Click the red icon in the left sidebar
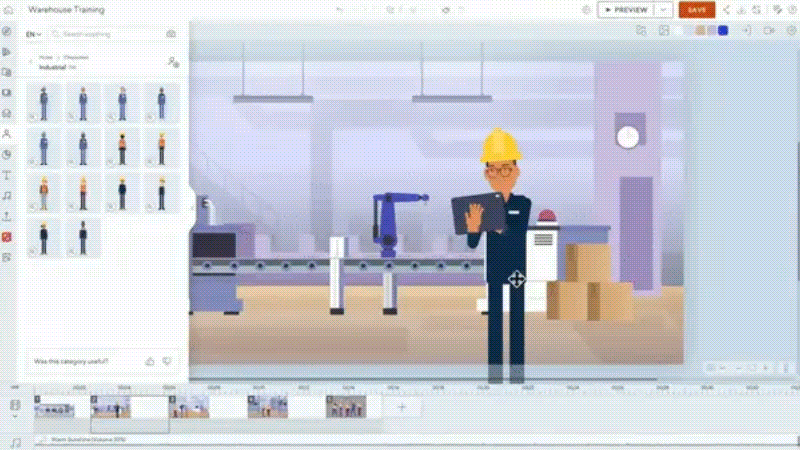Image resolution: width=800 pixels, height=450 pixels. (7, 237)
